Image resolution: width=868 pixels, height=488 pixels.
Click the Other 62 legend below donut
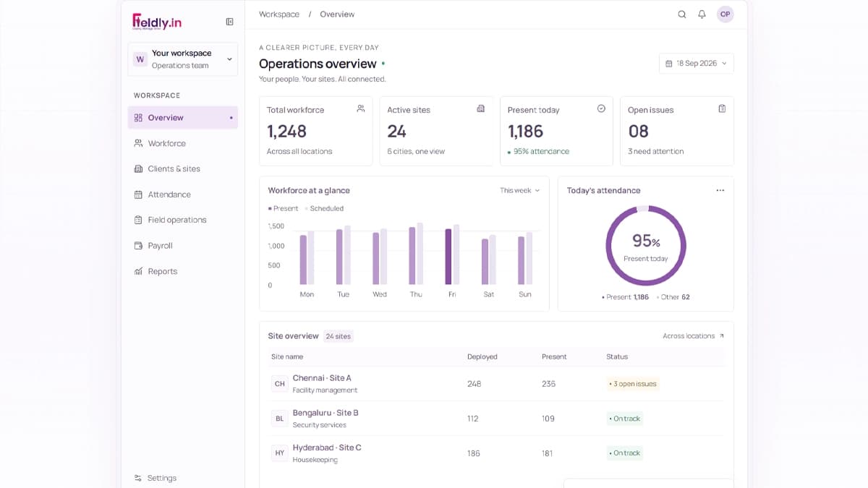(673, 297)
